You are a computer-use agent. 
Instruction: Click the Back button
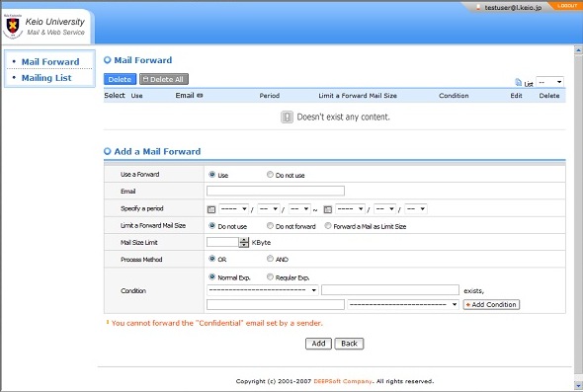coord(349,344)
